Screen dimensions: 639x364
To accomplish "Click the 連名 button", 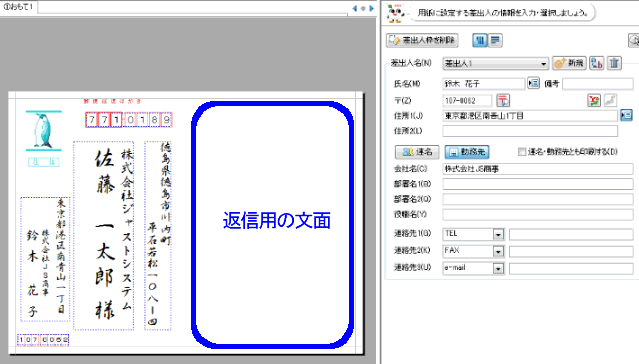I will [x=417, y=152].
